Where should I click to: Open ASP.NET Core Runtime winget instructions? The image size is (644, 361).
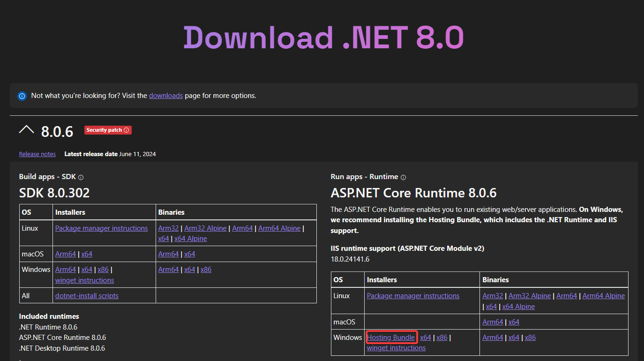(x=396, y=348)
